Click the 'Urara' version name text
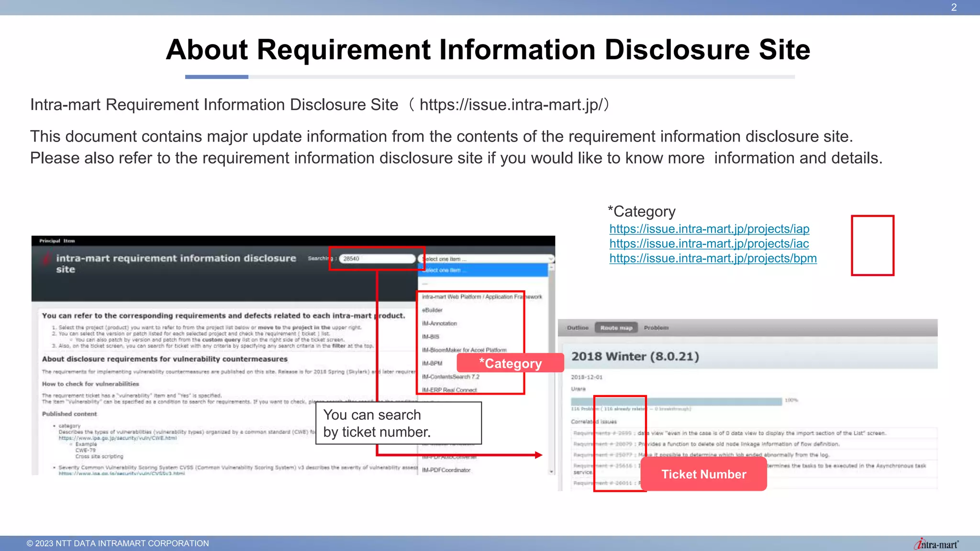Image resolution: width=980 pixels, height=551 pixels. click(579, 389)
